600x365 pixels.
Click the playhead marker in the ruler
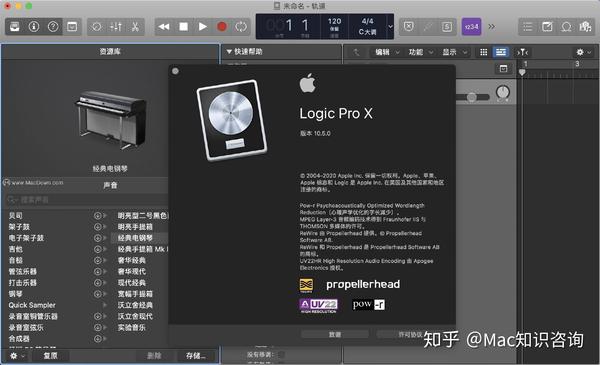pyautogui.click(x=522, y=72)
